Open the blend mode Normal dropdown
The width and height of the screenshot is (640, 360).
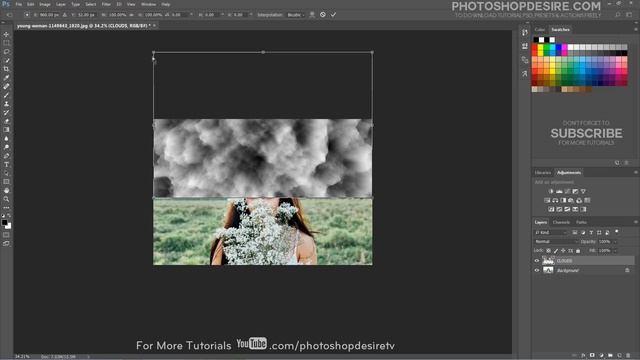[x=556, y=242]
